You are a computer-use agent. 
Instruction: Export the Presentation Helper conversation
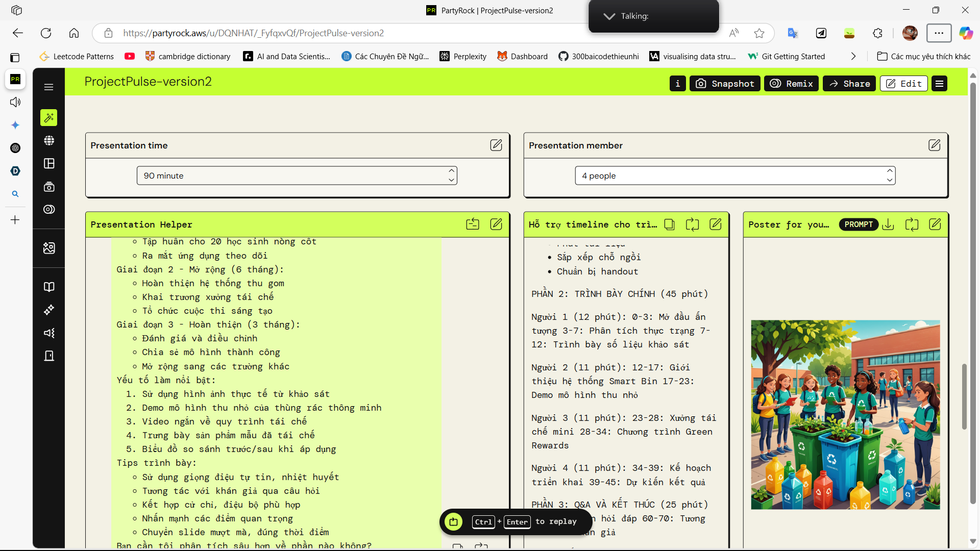[x=473, y=223]
